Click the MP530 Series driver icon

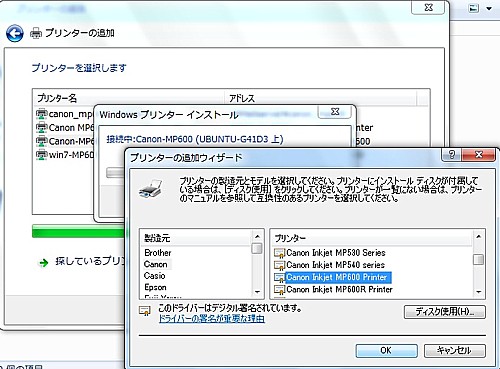click(279, 253)
